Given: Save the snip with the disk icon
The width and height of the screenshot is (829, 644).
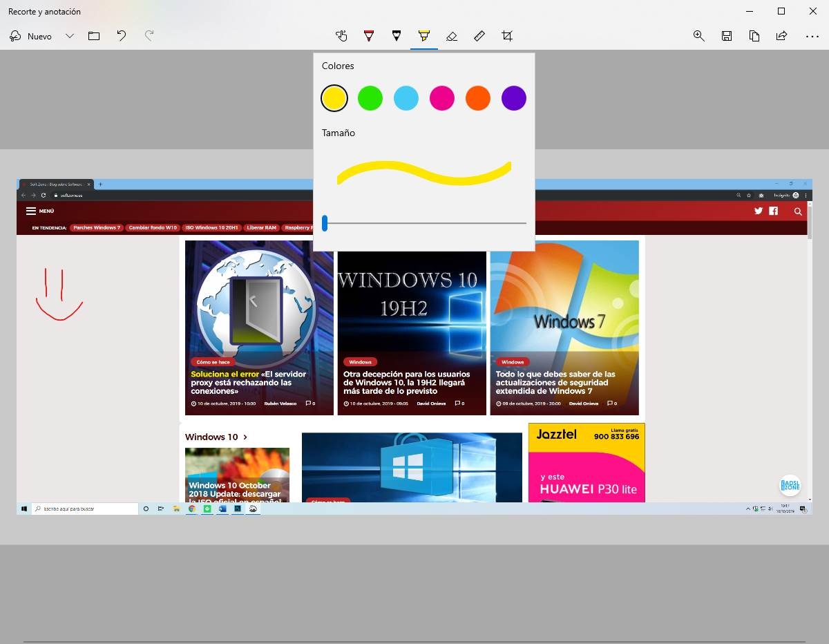Looking at the screenshot, I should click(727, 36).
